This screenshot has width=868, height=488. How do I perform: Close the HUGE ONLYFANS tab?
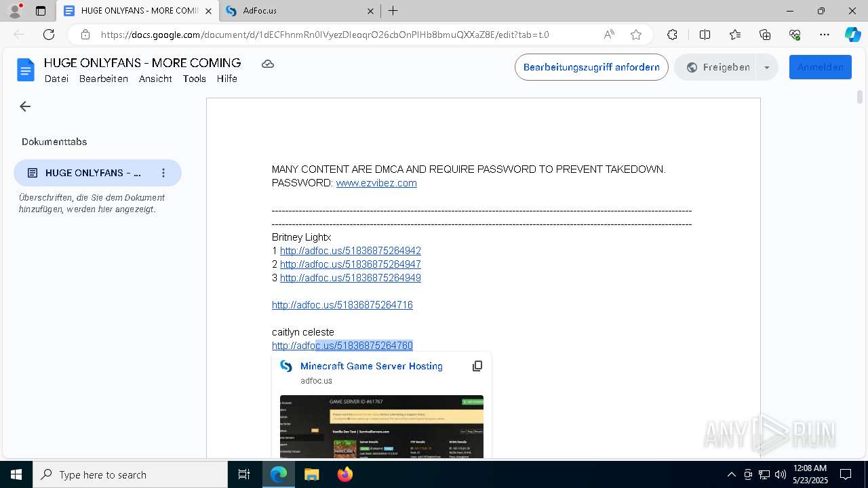pos(209,11)
